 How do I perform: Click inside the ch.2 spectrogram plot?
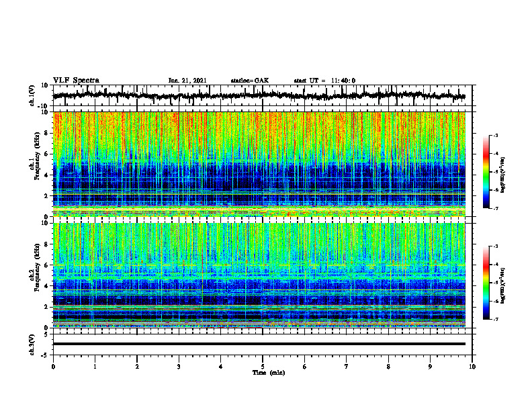pos(259,275)
